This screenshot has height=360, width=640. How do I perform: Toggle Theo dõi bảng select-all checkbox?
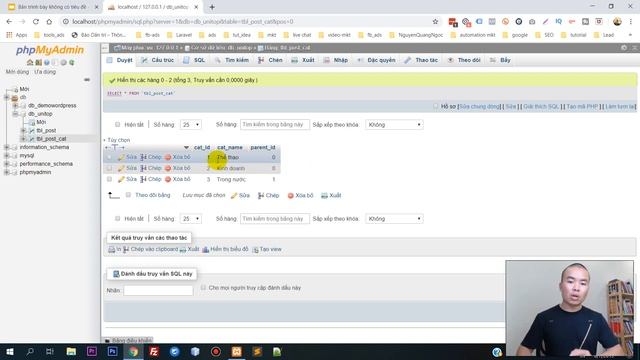tap(128, 195)
